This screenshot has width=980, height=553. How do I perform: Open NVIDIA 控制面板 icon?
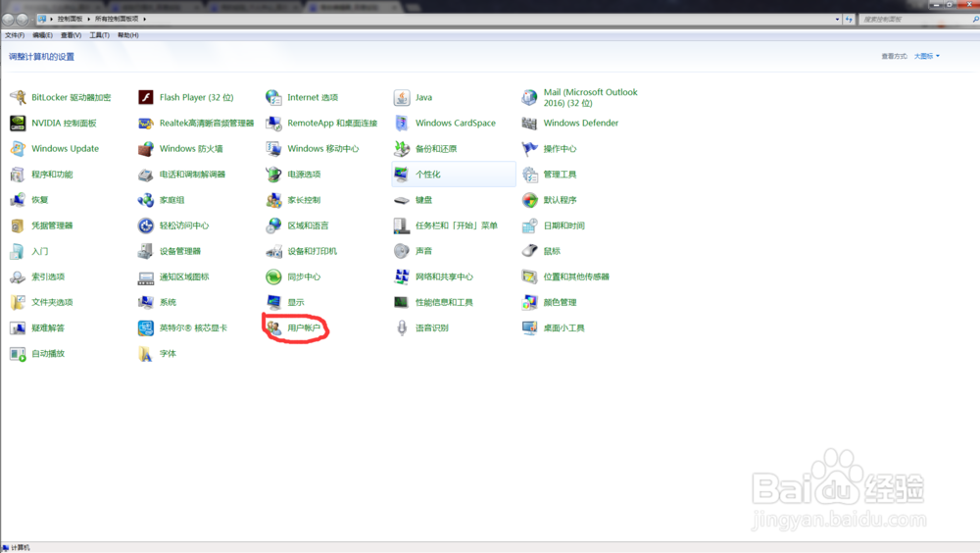click(x=18, y=123)
